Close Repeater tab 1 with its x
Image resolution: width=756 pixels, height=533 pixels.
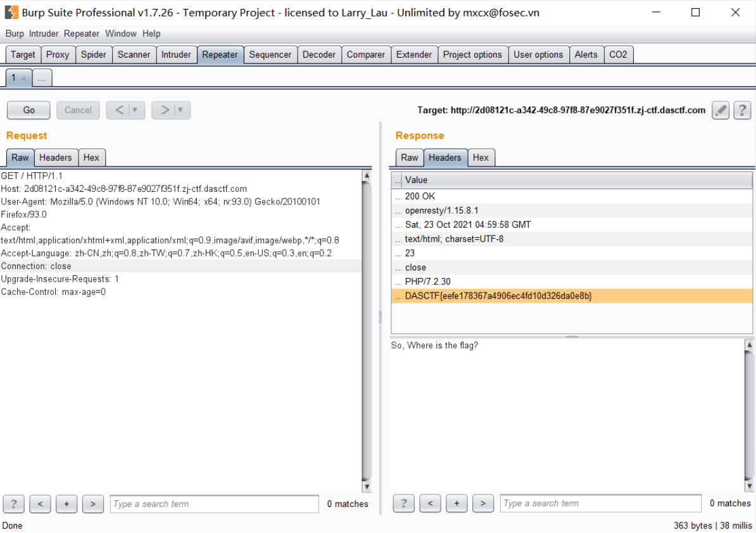pos(23,78)
